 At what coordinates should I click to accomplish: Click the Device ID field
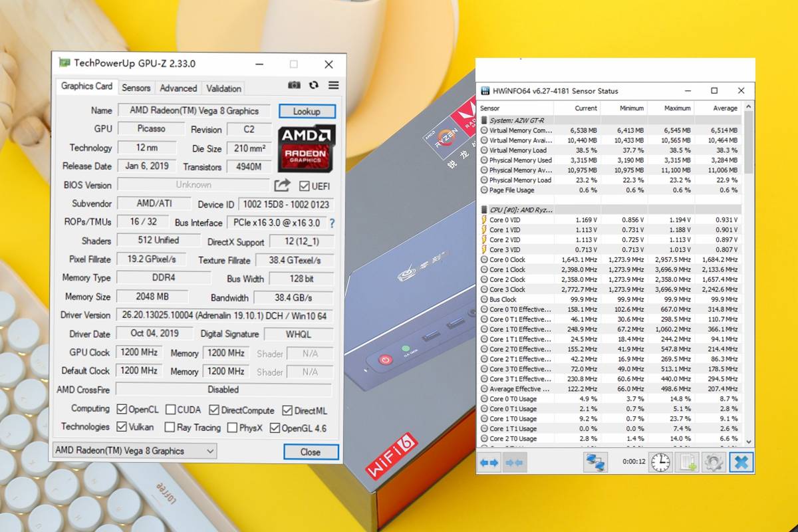(x=286, y=204)
